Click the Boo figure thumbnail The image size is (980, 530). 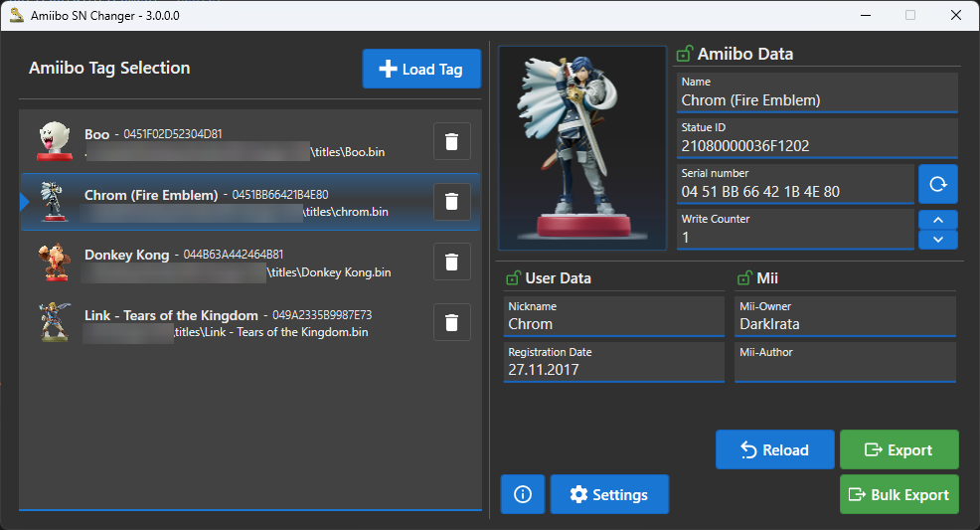coord(55,141)
